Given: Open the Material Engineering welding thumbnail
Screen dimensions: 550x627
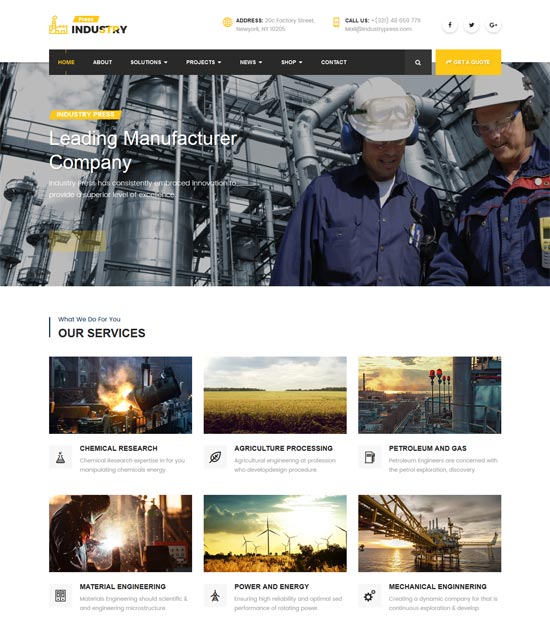Looking at the screenshot, I should (120, 533).
